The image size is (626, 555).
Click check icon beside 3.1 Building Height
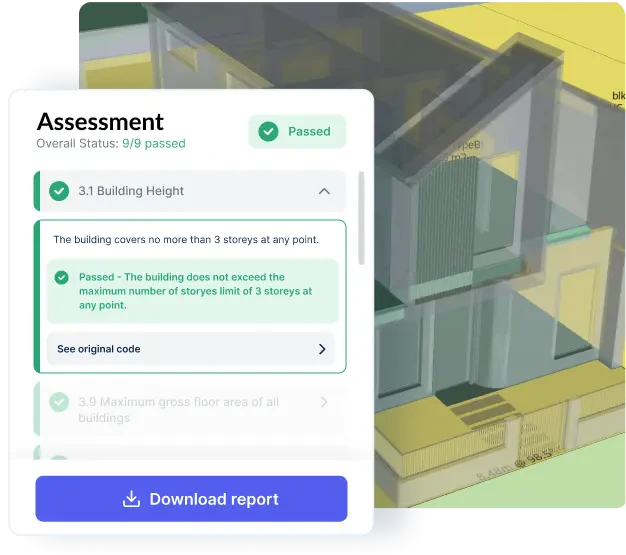pyautogui.click(x=59, y=191)
